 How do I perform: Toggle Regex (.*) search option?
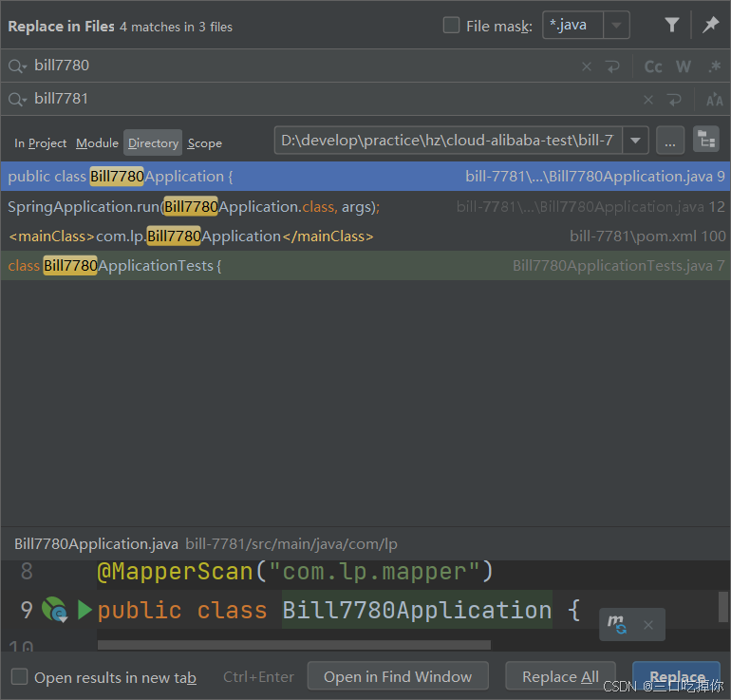click(714, 66)
